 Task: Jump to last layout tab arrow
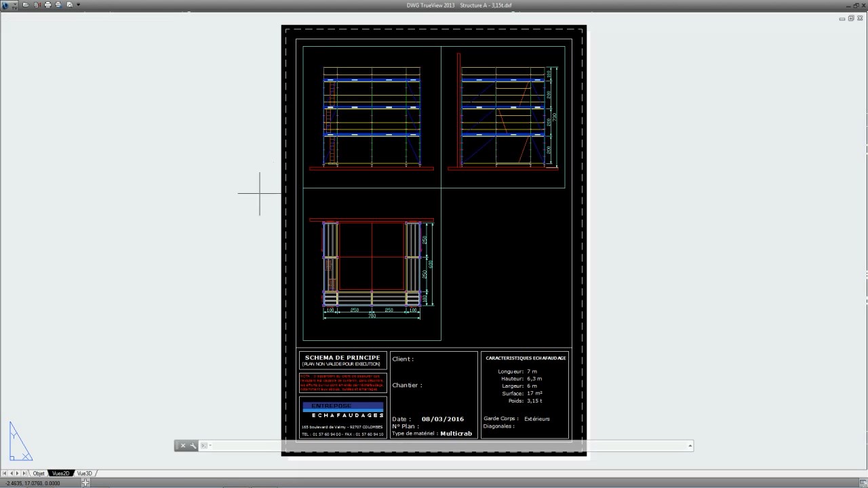[24, 473]
